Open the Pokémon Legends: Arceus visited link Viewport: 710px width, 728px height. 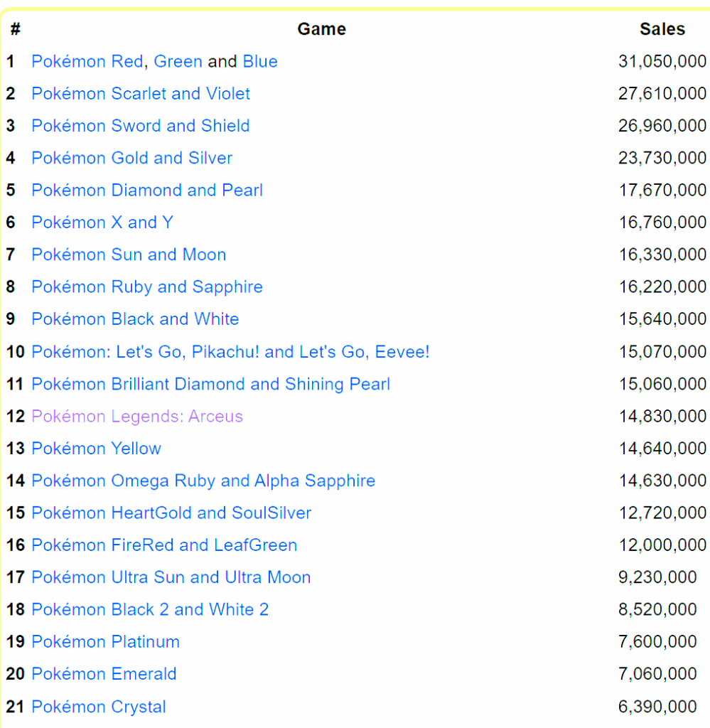pos(136,416)
